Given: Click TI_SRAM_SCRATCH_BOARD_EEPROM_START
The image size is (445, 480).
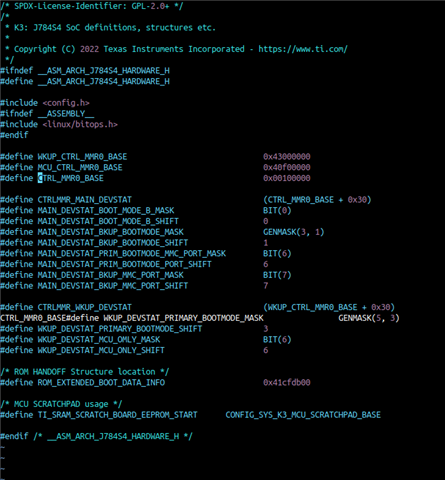Looking at the screenshot, I should click(117, 415).
